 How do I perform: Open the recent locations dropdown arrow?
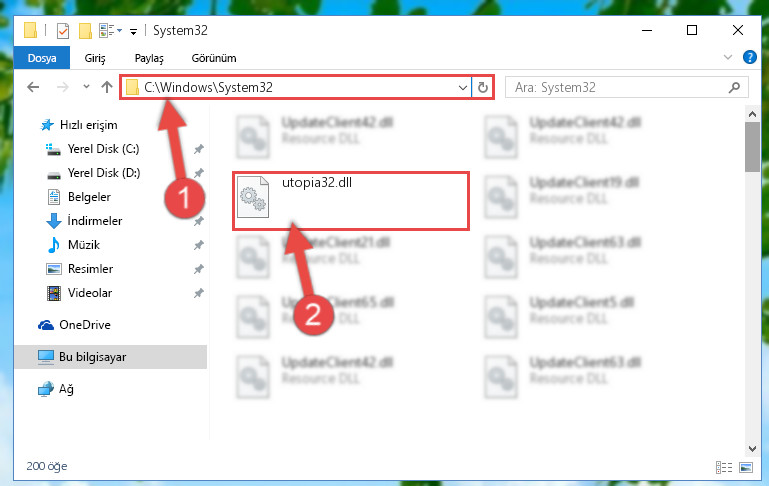click(x=86, y=87)
